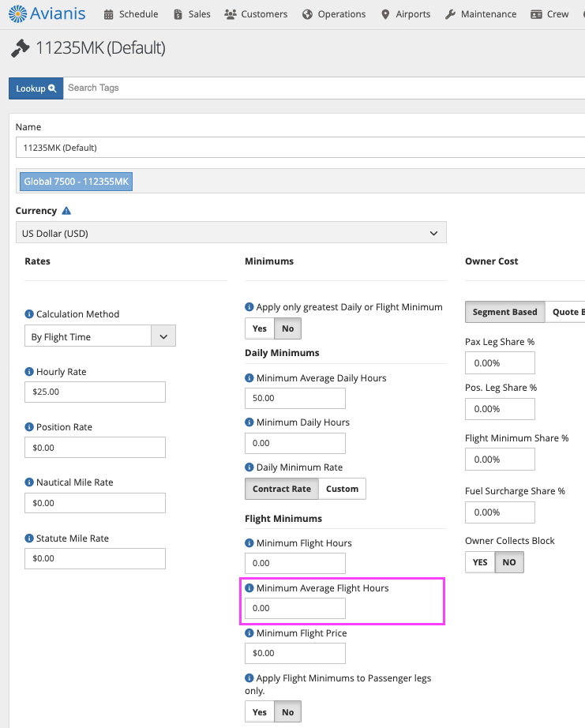Open the Maintenance menu
This screenshot has height=728, width=585.
tap(481, 14)
